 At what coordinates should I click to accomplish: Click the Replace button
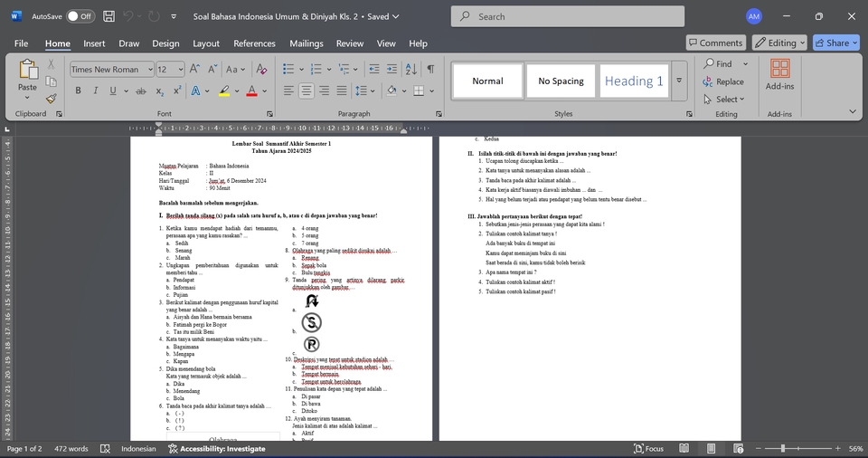coord(723,81)
